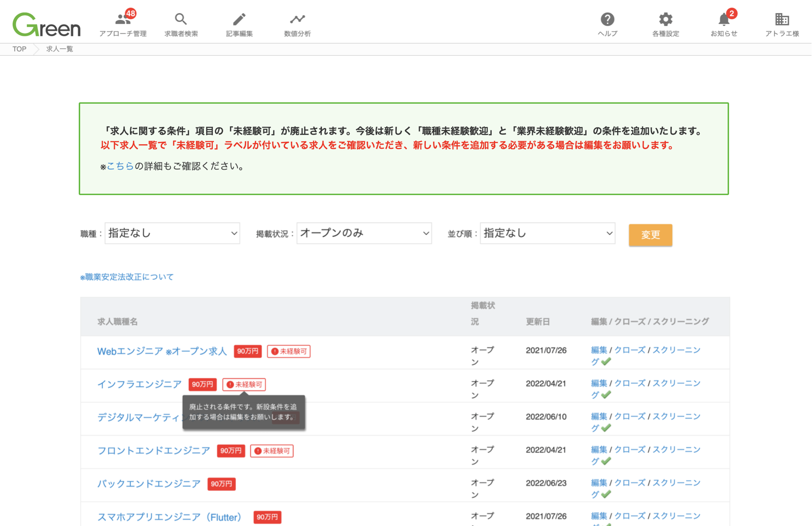This screenshot has width=812, height=526.
Task: Open 各種設定 gear icon
Action: click(x=665, y=19)
